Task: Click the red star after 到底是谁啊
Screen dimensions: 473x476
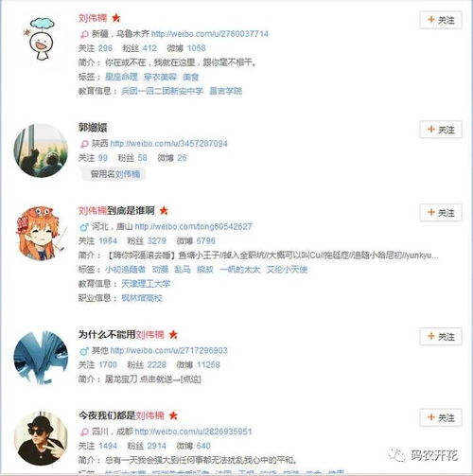Action: tap(164, 210)
